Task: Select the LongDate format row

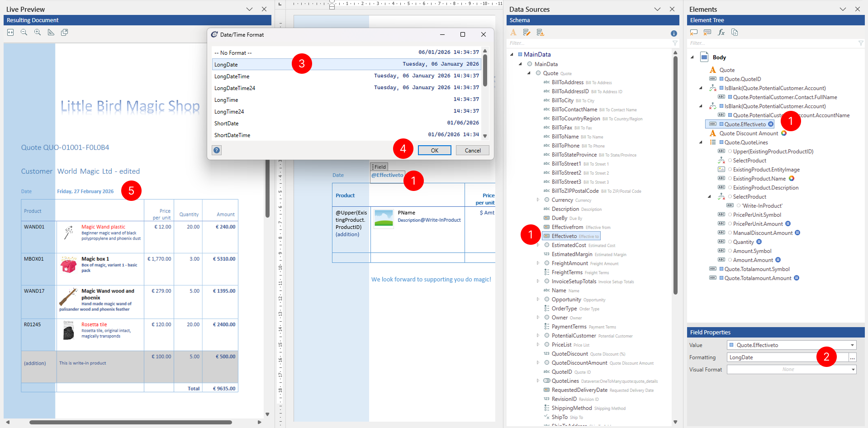Action: pyautogui.click(x=346, y=64)
